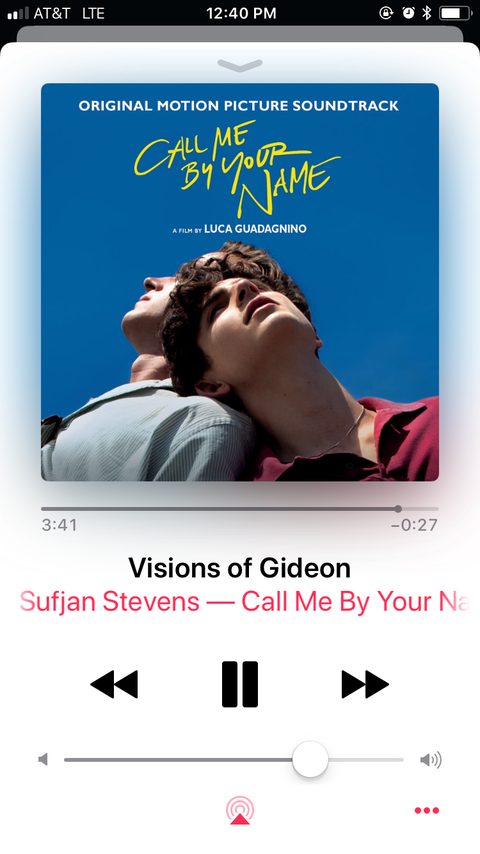Tap the high volume speaker icon
Image resolution: width=480 pixels, height=854 pixels.
pos(430,760)
